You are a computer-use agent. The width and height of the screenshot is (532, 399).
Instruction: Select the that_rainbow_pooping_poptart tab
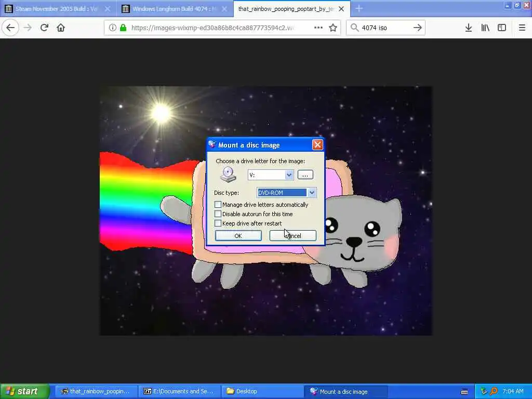pyautogui.click(x=292, y=9)
